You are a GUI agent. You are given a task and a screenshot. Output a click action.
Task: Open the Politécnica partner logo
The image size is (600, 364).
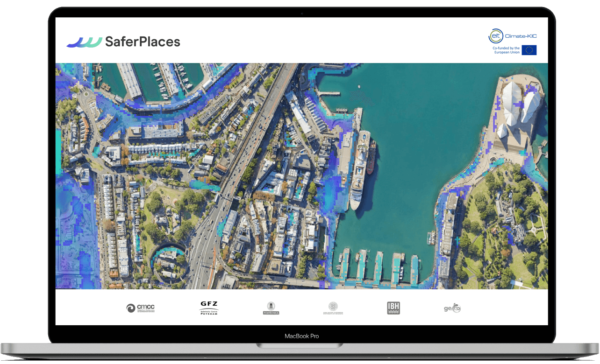[271, 308]
